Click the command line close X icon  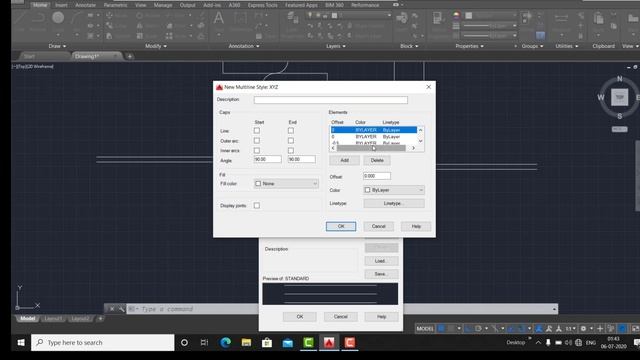112,309
